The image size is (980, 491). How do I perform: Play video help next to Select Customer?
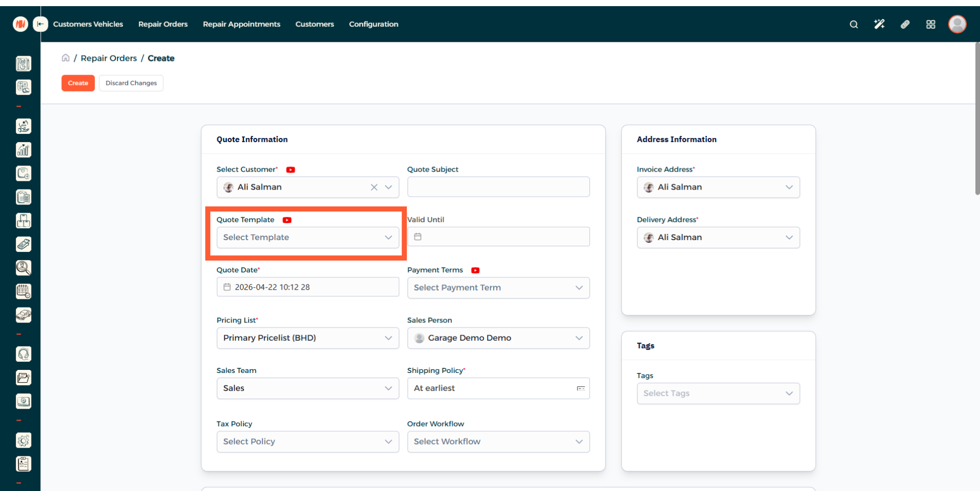pyautogui.click(x=290, y=170)
